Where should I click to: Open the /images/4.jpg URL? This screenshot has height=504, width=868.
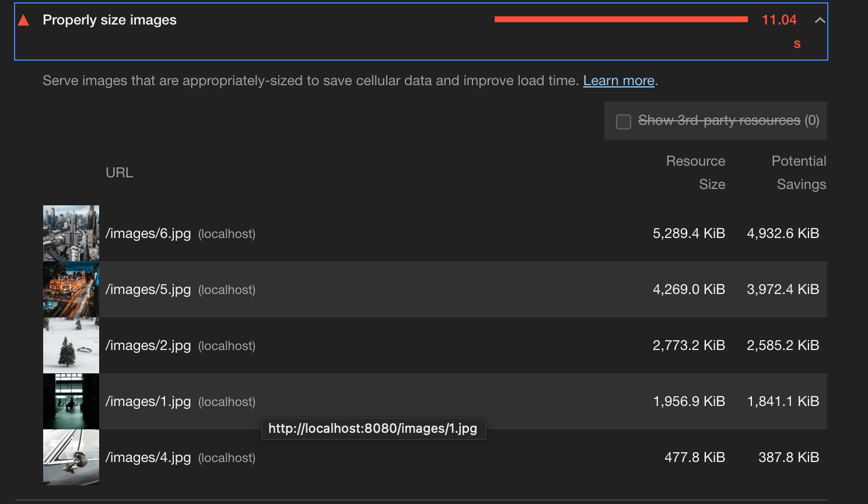point(148,457)
